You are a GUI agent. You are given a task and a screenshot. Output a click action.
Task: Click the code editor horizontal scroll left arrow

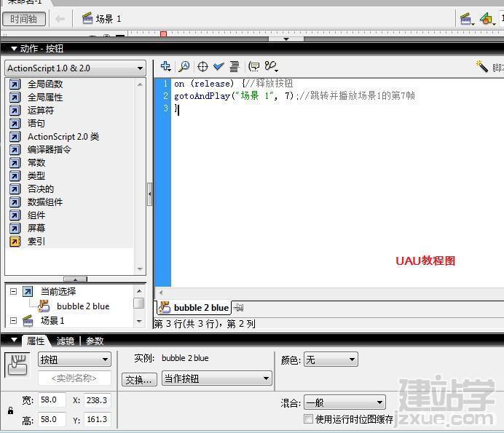[x=161, y=293]
